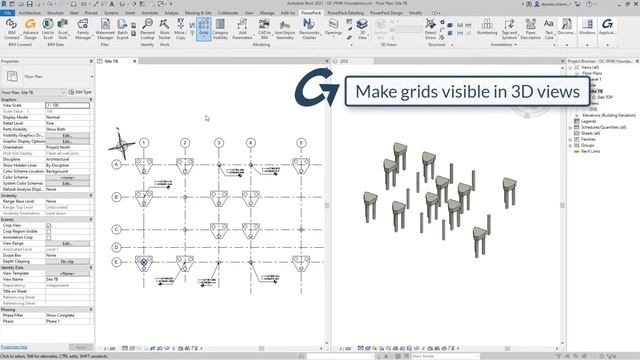Expand Families node in Project Browser
Viewport: 640px width, 360px height.
(x=571, y=140)
